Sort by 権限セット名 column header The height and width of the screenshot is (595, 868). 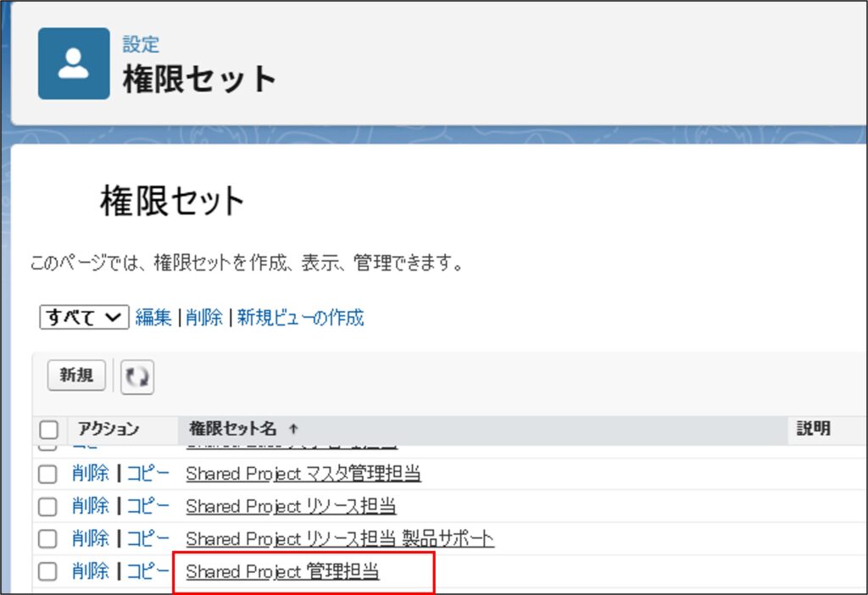[226, 430]
